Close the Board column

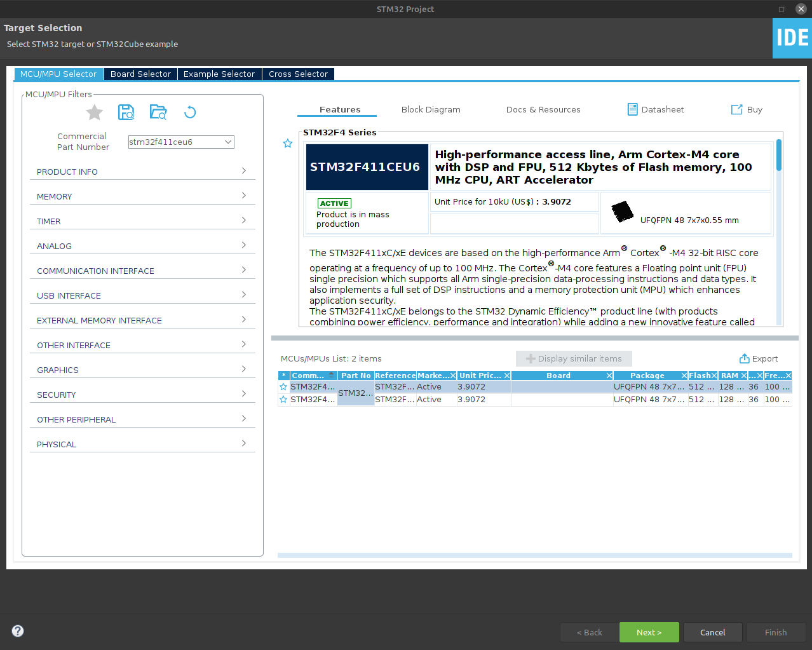(609, 376)
